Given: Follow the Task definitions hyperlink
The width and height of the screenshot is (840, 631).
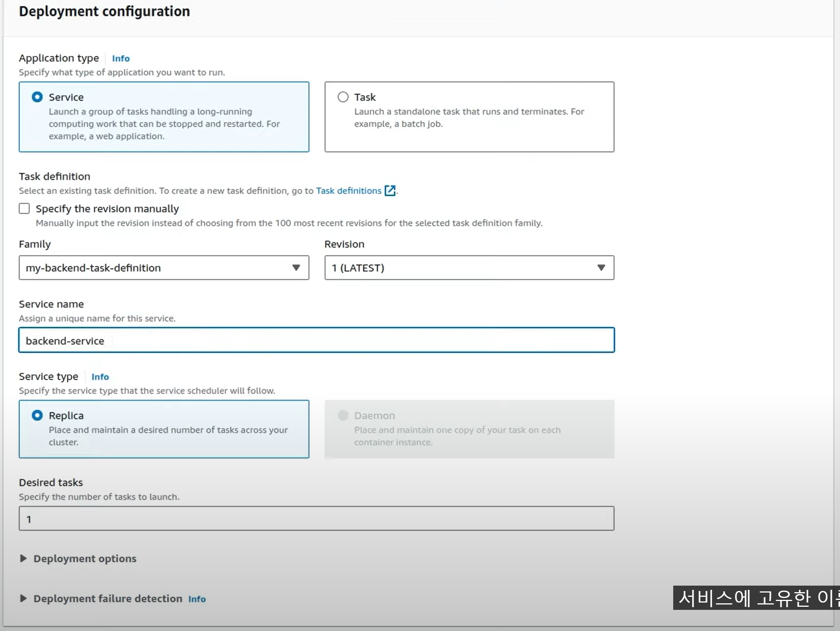Looking at the screenshot, I should (349, 191).
